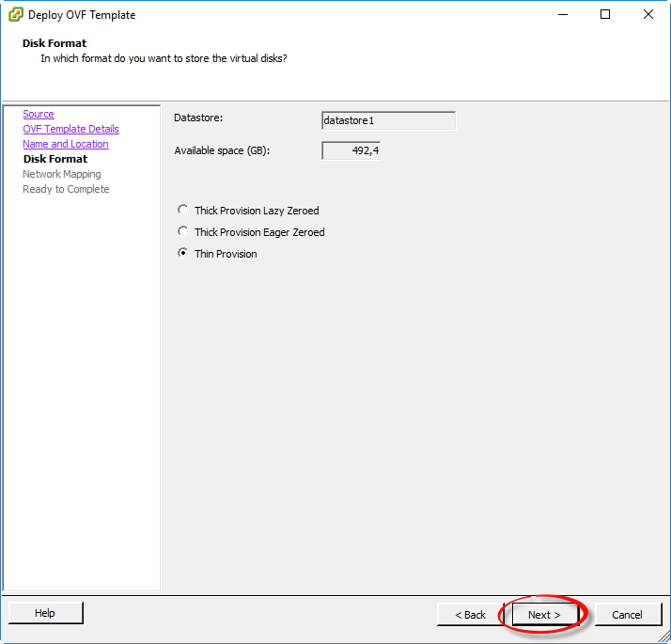Open the OVF Template Details step
Viewport: 671px width, 644px height.
pos(70,129)
